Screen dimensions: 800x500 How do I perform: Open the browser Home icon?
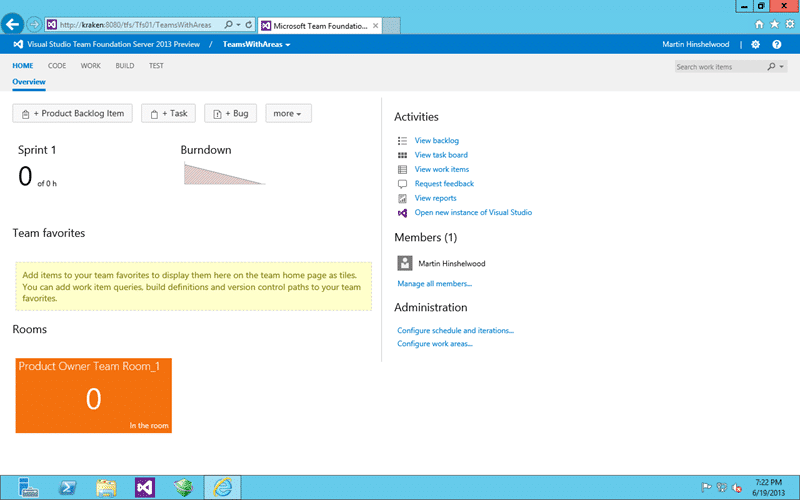[x=759, y=24]
